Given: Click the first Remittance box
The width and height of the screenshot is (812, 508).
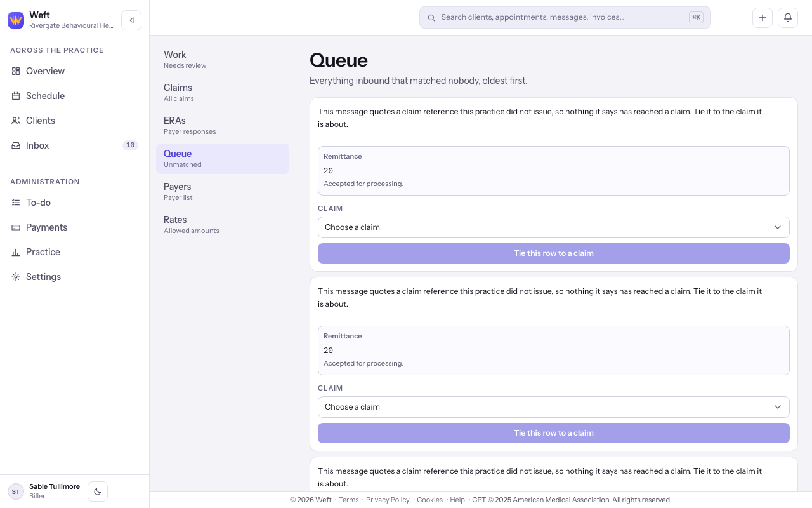Looking at the screenshot, I should coord(554,171).
